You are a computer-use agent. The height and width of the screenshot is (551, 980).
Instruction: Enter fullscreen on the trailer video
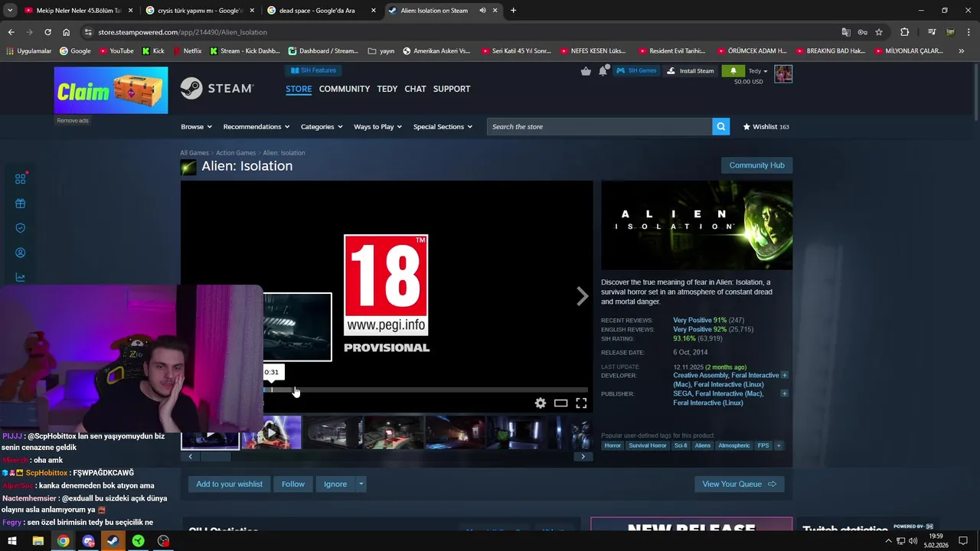tap(581, 403)
